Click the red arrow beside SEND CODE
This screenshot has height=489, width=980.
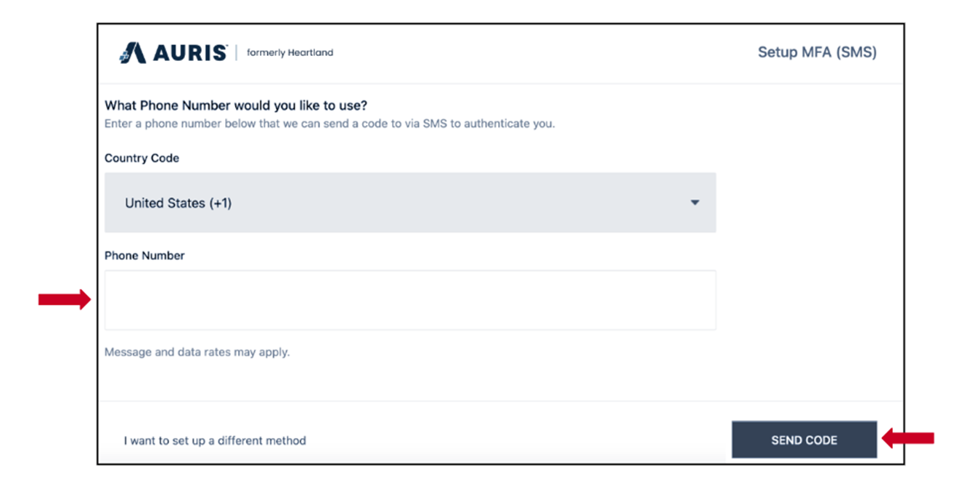(x=907, y=438)
